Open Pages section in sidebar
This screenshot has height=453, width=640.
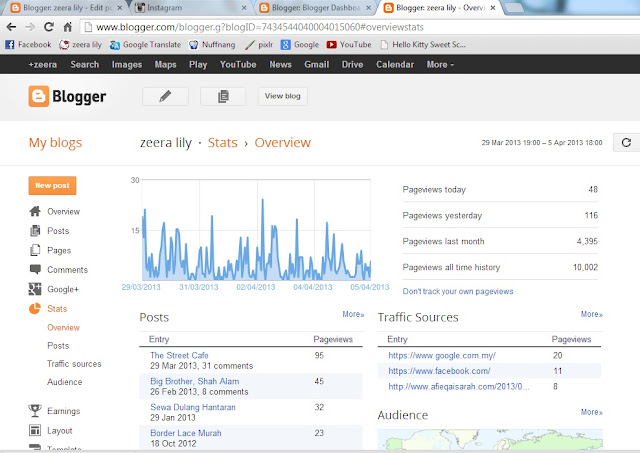50,250
